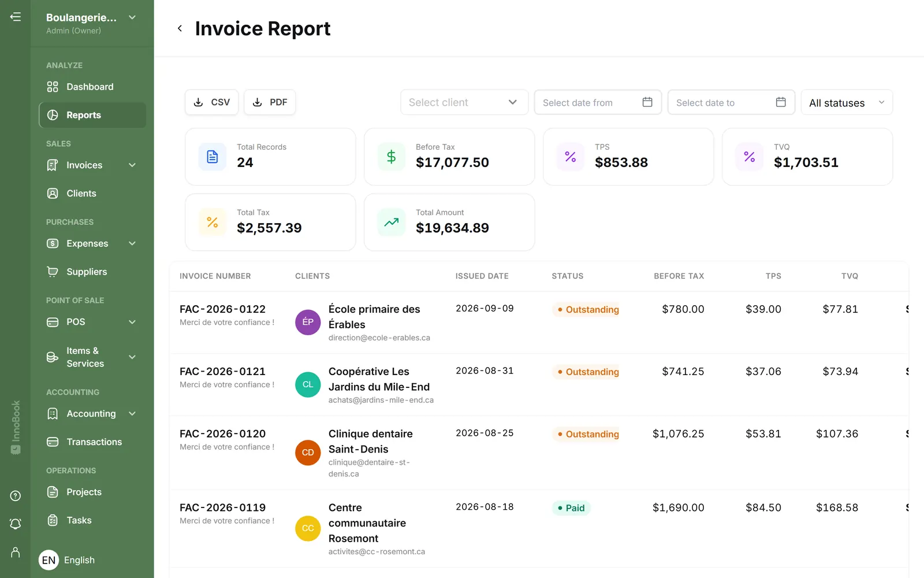Open user profile icon in sidebar
Viewport: 924px width, 578px height.
pos(16,553)
